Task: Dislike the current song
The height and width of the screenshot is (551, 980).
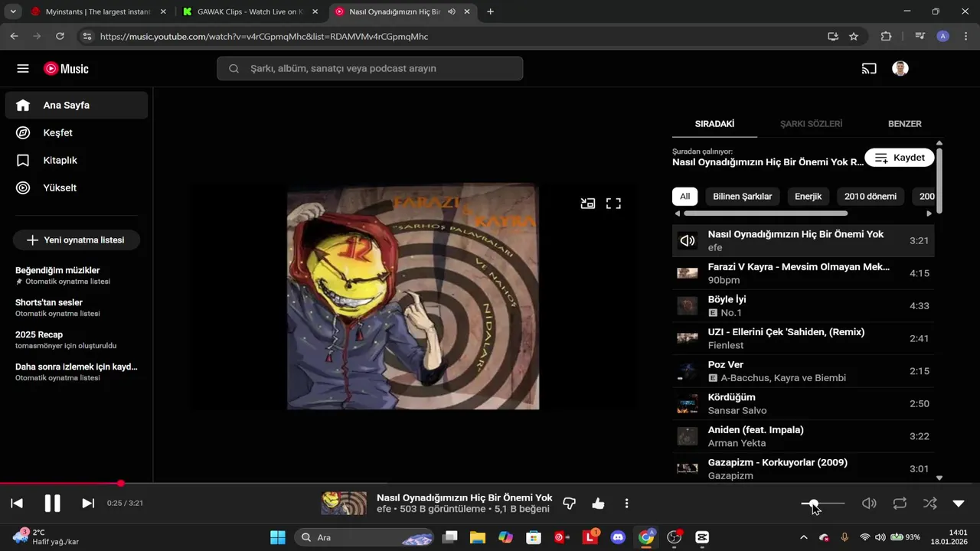Action: (569, 504)
